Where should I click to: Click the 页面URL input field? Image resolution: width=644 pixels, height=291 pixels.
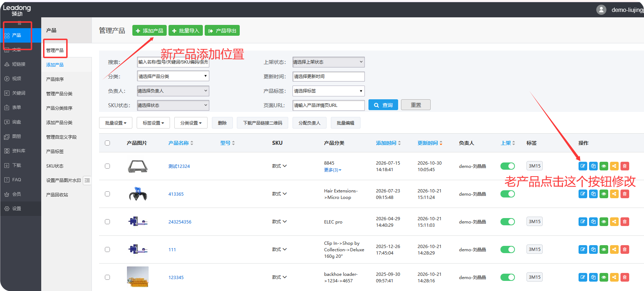(328, 105)
